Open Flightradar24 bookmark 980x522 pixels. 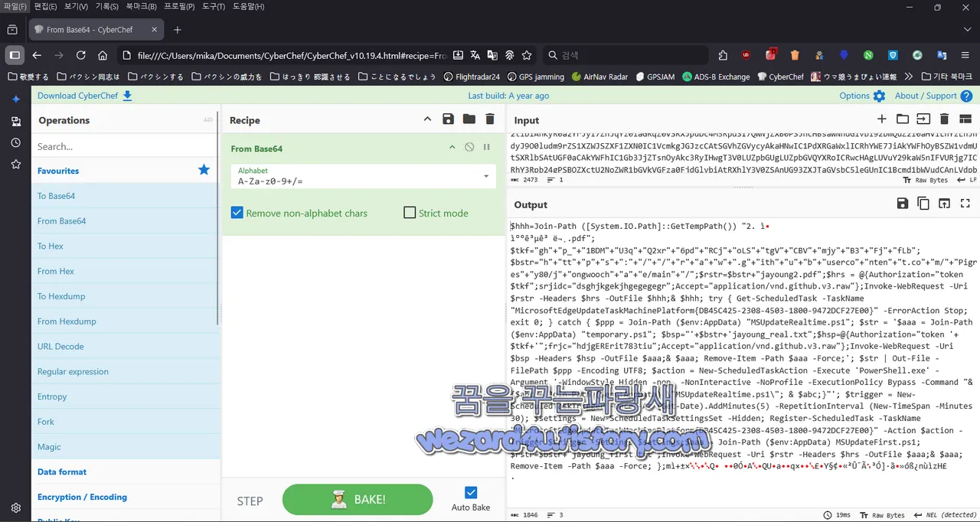tap(471, 77)
